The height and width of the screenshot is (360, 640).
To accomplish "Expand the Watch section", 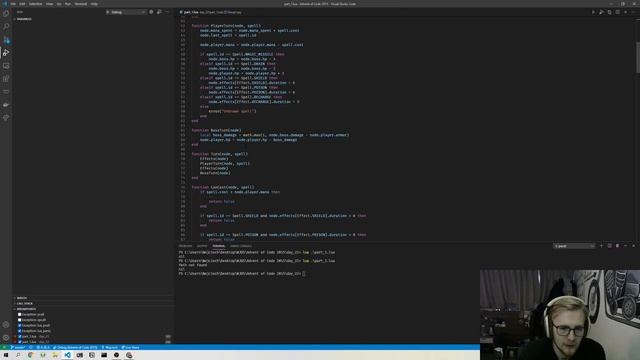I will [93, 298].
